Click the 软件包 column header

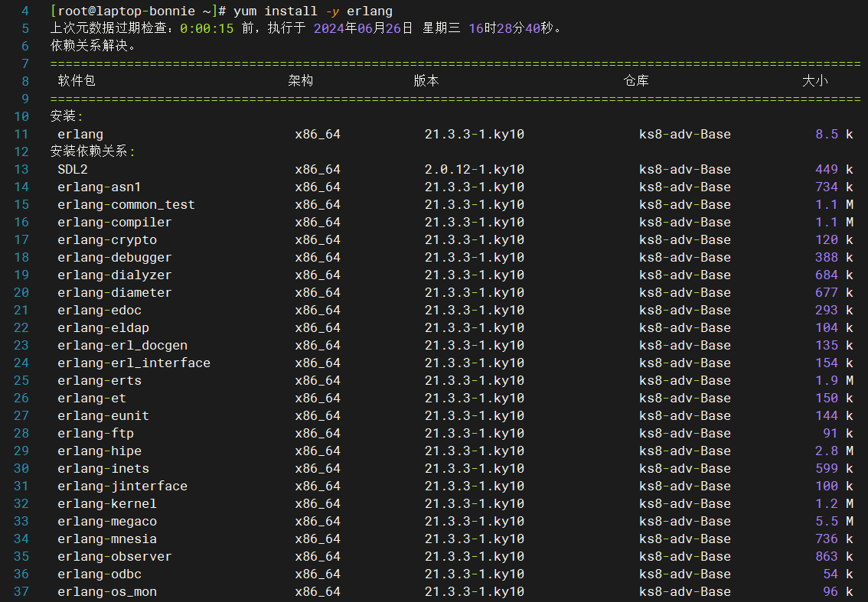coord(77,81)
